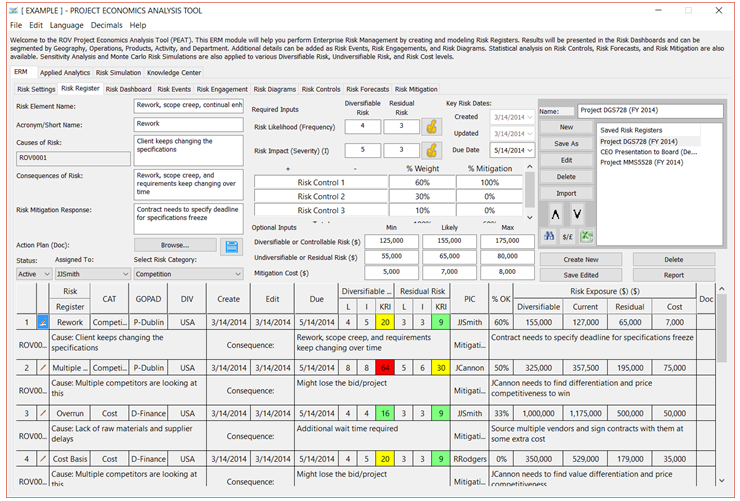
Task: Click the Delete button under the Edit button
Action: click(x=566, y=177)
